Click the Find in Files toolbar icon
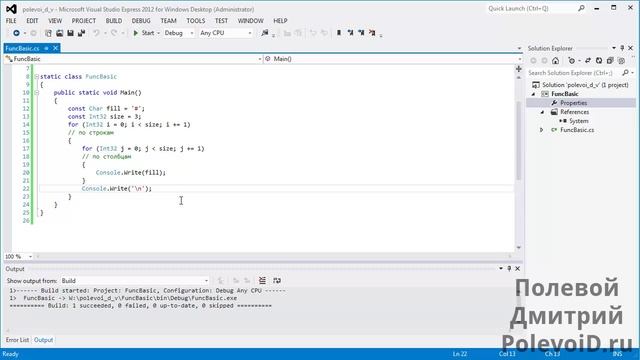 pos(265,33)
